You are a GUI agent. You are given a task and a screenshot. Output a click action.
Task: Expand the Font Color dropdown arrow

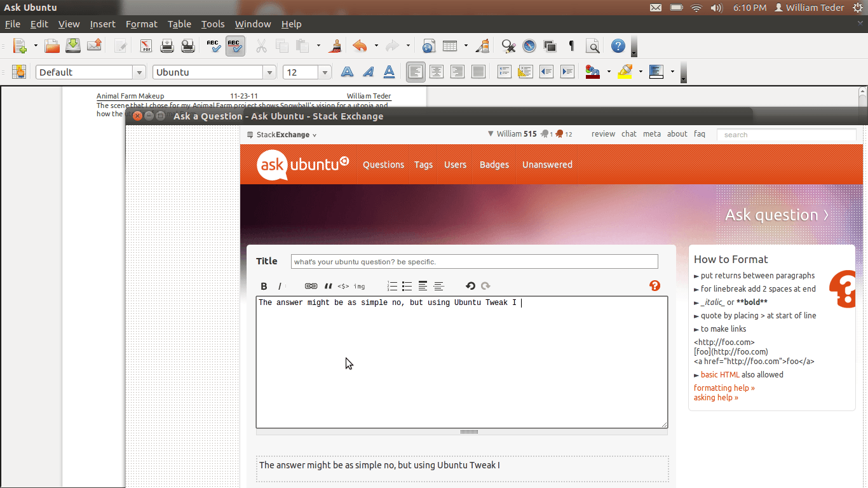pyautogui.click(x=609, y=72)
